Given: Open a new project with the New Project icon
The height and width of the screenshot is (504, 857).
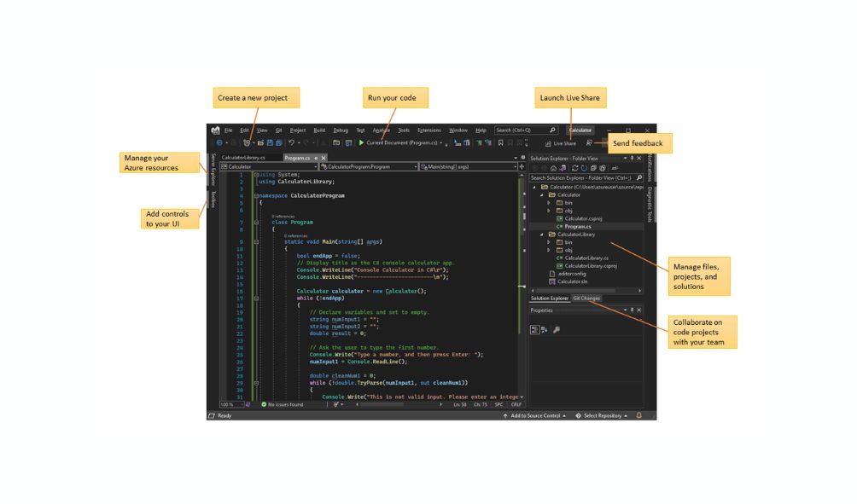Looking at the screenshot, I should (247, 141).
